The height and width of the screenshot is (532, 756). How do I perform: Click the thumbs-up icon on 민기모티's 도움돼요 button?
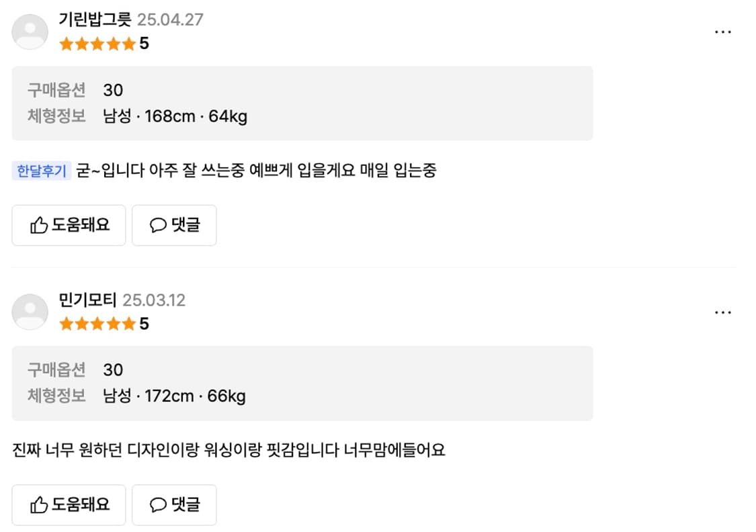[x=39, y=504]
